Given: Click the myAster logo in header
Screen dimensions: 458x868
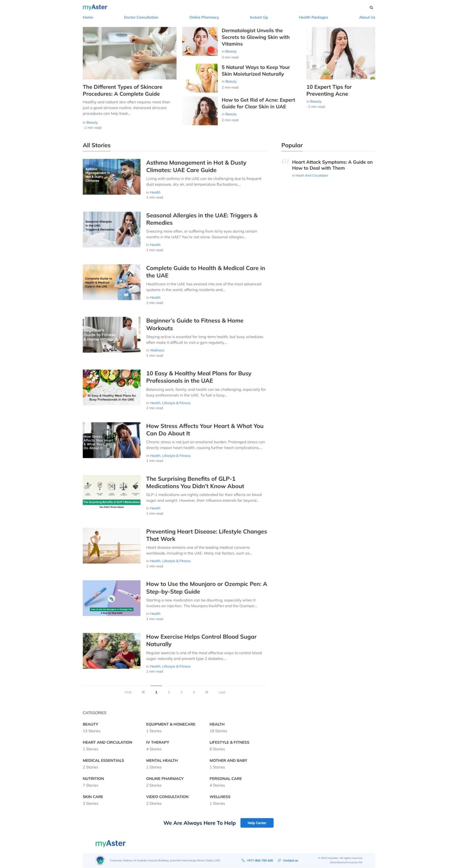Looking at the screenshot, I should click(x=95, y=7).
